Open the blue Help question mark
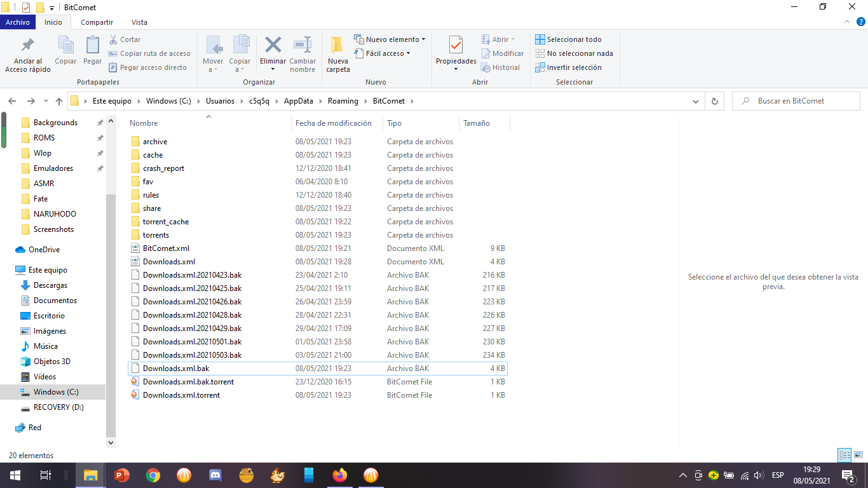The width and height of the screenshot is (868, 488). tap(861, 22)
